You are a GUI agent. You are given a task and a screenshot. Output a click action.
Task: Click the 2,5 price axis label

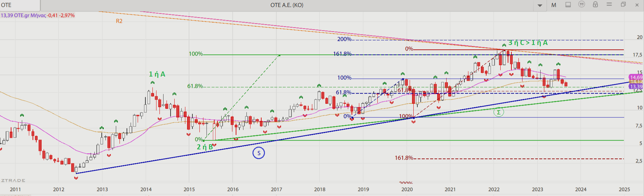[x=639, y=161]
